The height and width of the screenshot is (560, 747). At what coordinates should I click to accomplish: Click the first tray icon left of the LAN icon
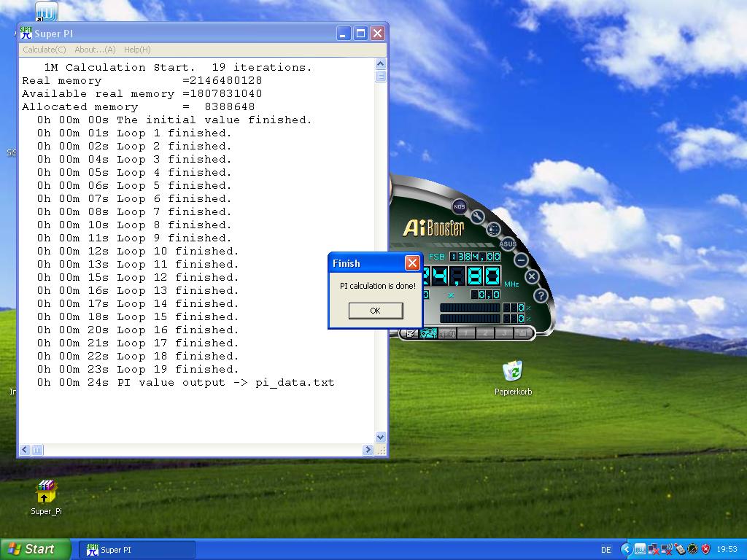click(640, 549)
